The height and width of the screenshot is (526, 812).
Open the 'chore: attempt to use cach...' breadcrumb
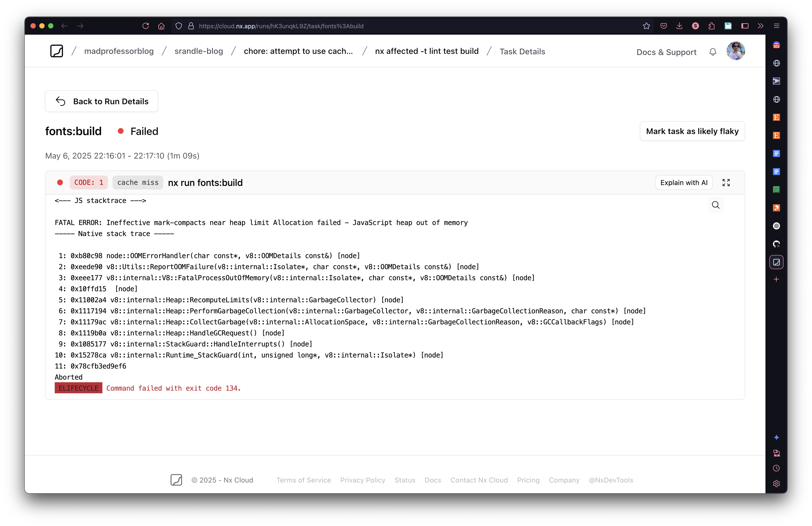pyautogui.click(x=298, y=51)
